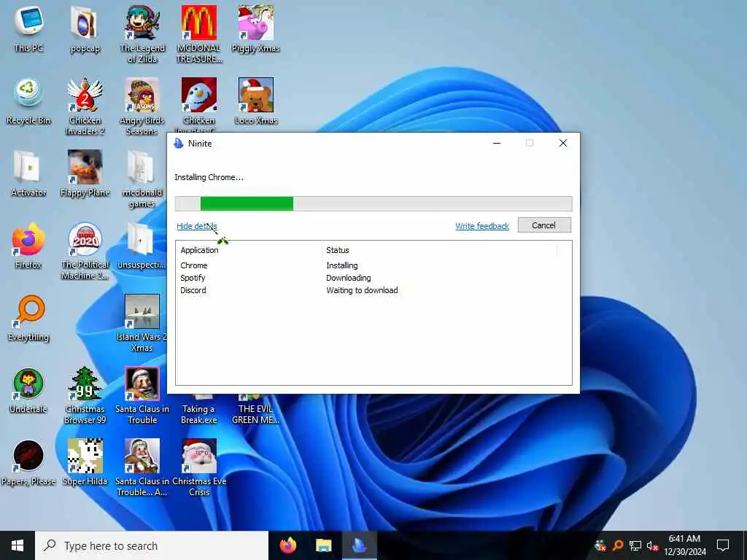Open This PC desktop icon

(x=28, y=28)
